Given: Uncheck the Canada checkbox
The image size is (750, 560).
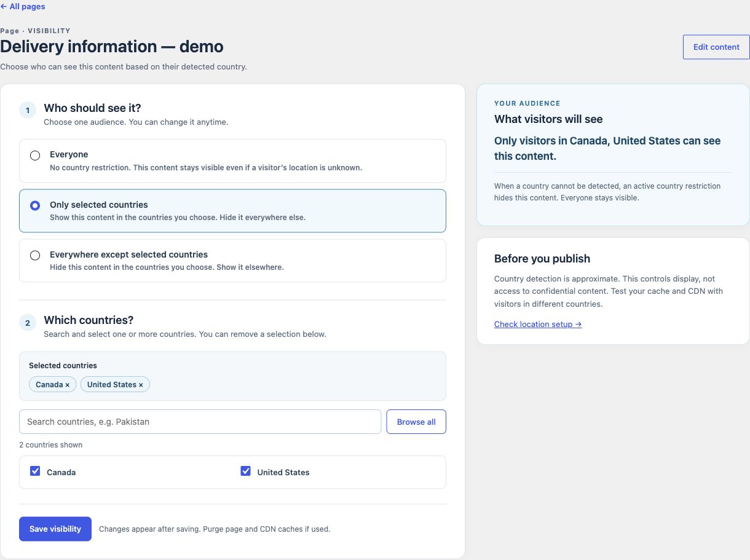Looking at the screenshot, I should [x=35, y=471].
